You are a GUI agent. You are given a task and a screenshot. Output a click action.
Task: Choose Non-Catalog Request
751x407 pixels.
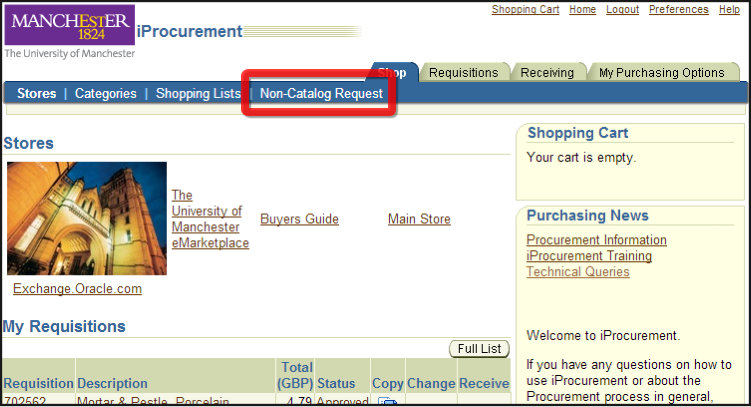[321, 93]
